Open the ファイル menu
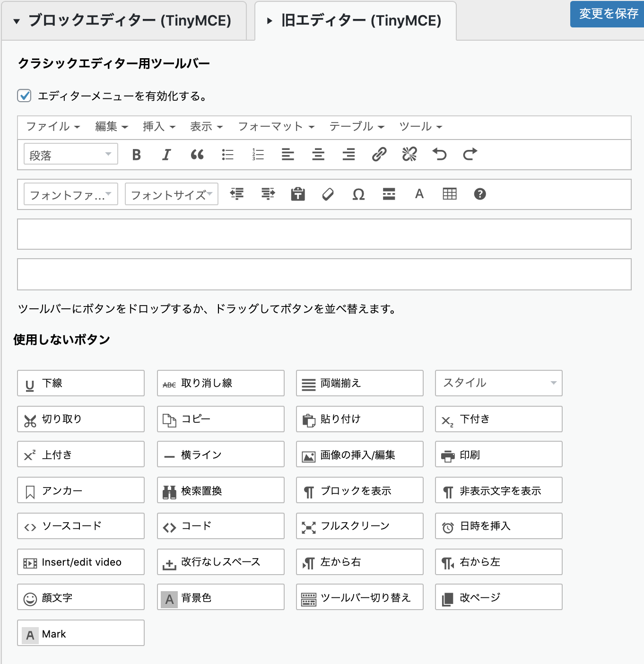Image resolution: width=644 pixels, height=664 pixels. (x=53, y=127)
